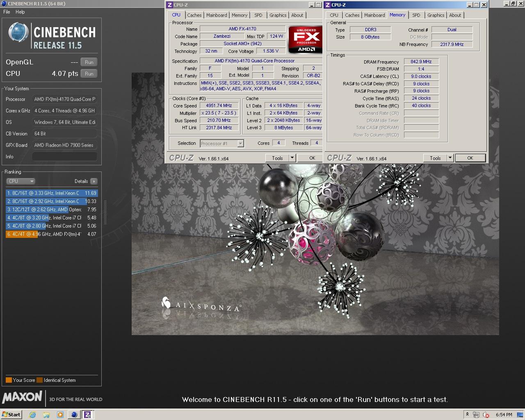Switch to Caches tab in right CPU-Z window

coord(352,15)
